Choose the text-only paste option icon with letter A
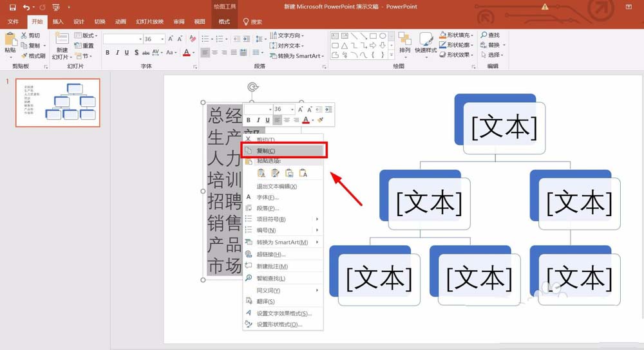 pos(303,173)
